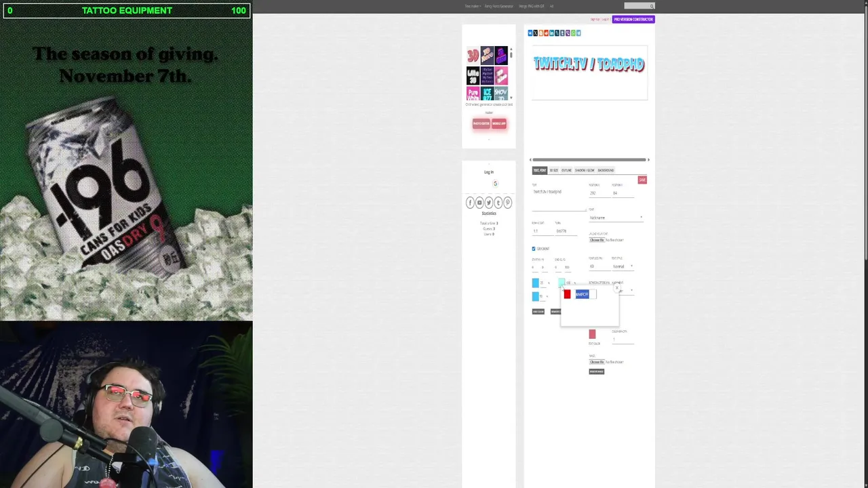Switch to the Shadow / Glow tab
This screenshot has height=488, width=868.
point(585,170)
